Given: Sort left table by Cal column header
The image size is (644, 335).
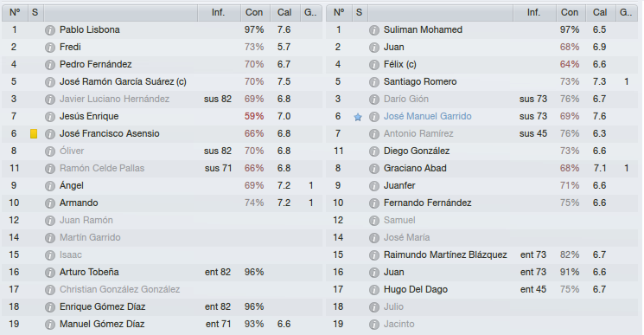Looking at the screenshot, I should 285,13.
